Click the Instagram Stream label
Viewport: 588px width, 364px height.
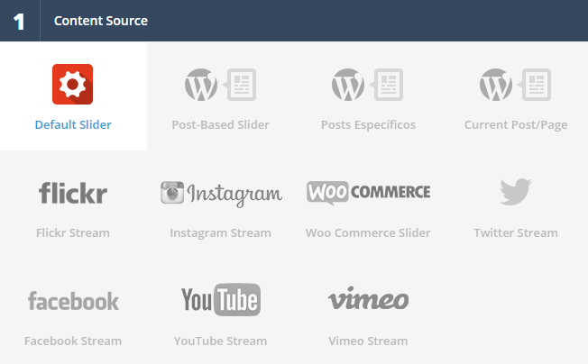coord(220,233)
